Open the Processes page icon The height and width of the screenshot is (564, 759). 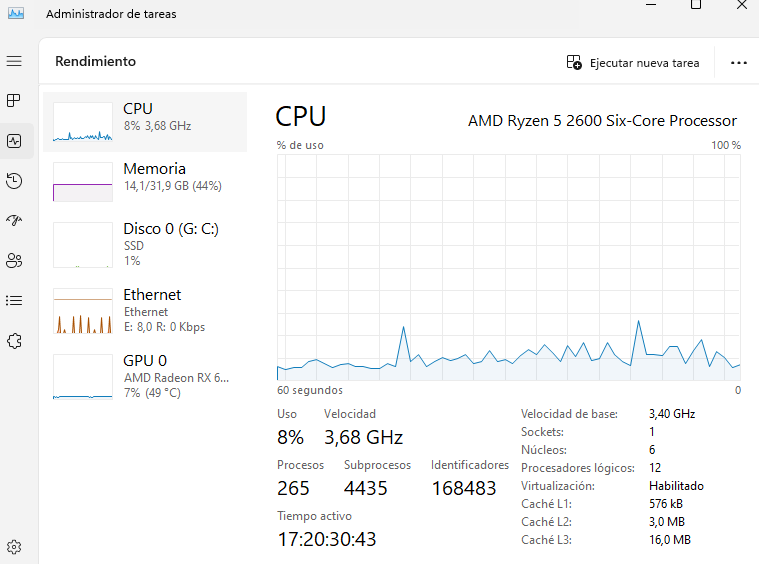coord(14,101)
